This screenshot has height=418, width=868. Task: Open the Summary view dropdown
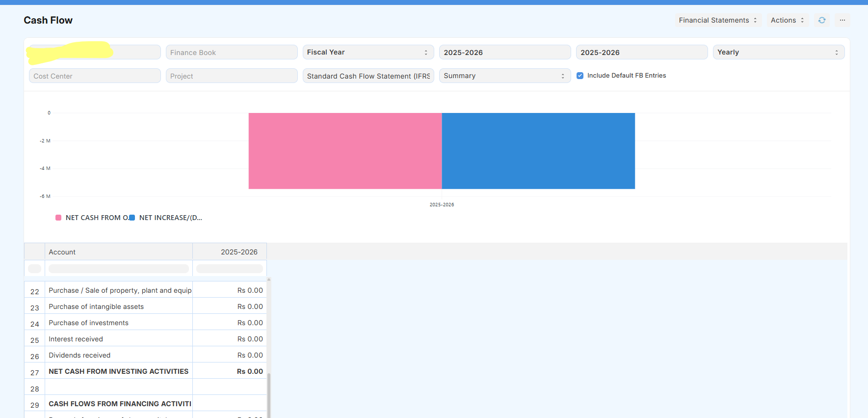(504, 76)
